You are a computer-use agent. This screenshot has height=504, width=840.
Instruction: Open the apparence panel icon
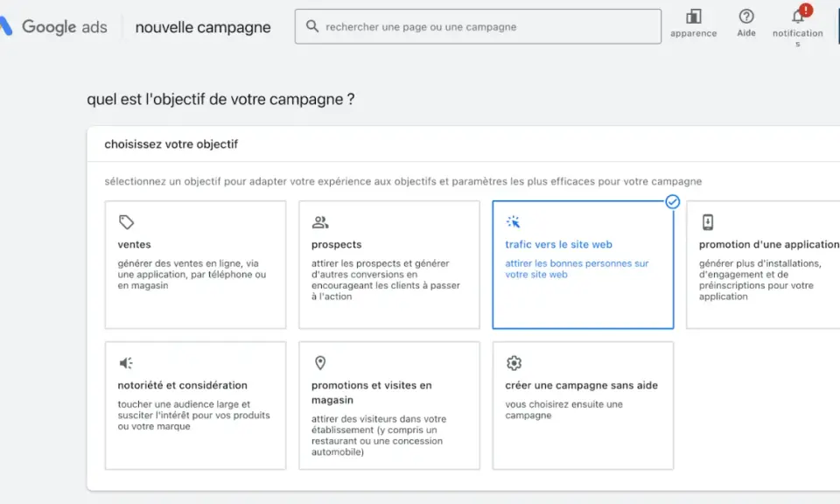tap(693, 17)
